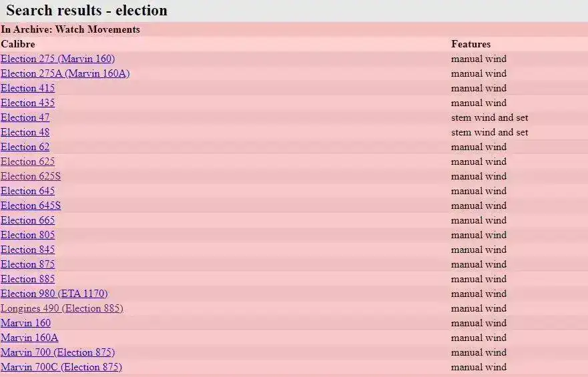
Task: Click the Election 435 link
Action: pos(28,103)
